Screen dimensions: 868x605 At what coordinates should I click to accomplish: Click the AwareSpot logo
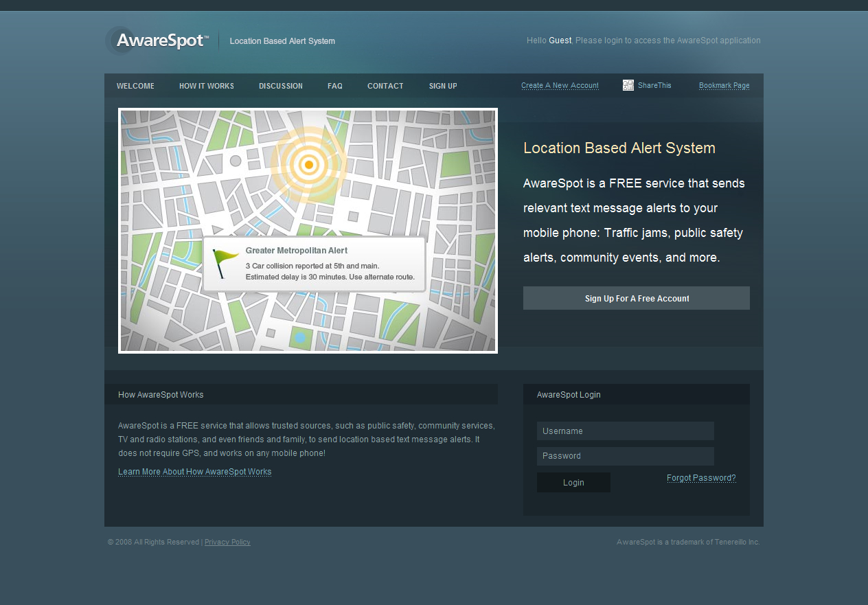(157, 41)
